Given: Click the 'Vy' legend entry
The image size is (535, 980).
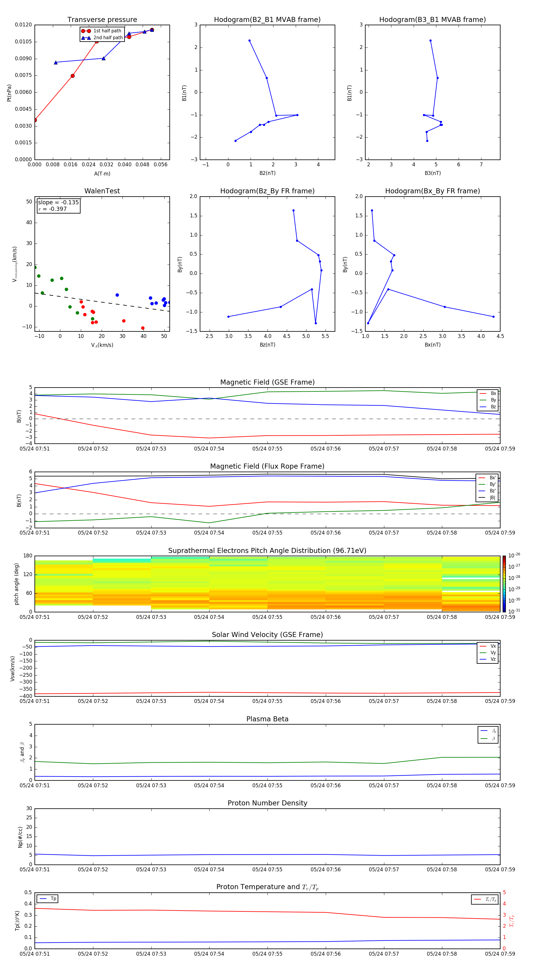Looking at the screenshot, I should [x=488, y=653].
